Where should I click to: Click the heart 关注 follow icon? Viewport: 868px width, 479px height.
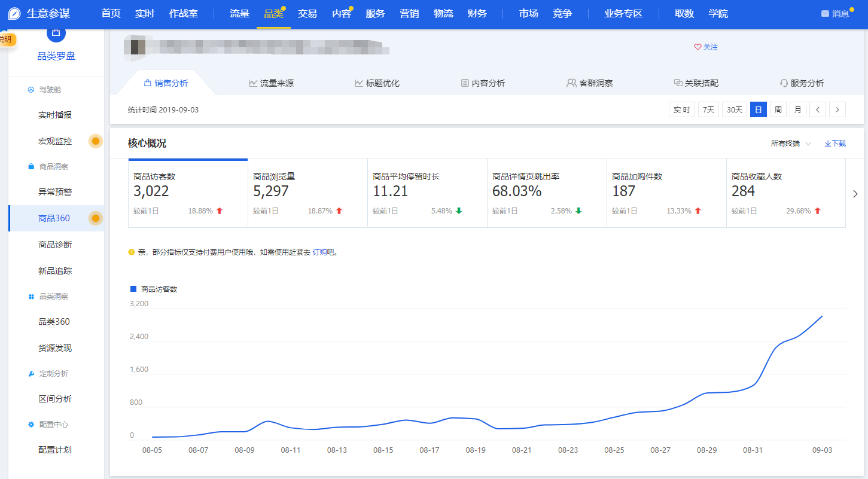coord(697,47)
